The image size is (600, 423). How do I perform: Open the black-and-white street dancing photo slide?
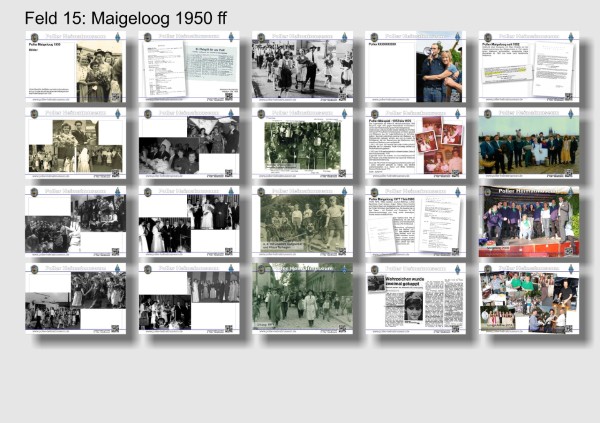coord(302,67)
